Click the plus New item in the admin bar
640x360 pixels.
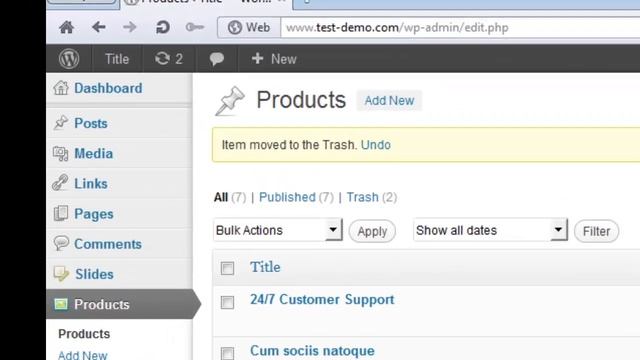click(x=274, y=59)
